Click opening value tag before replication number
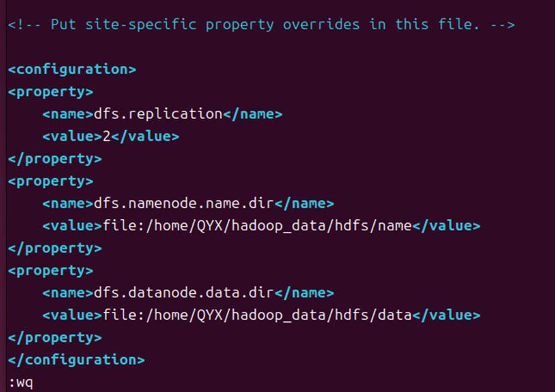555x392 pixels. pyautogui.click(x=72, y=136)
